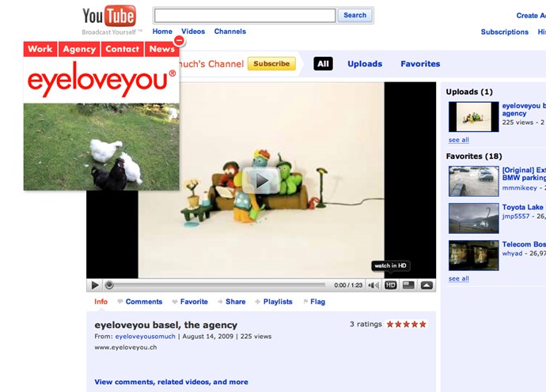Click the YouTube logo
The height and width of the screenshot is (392, 546).
tap(109, 17)
